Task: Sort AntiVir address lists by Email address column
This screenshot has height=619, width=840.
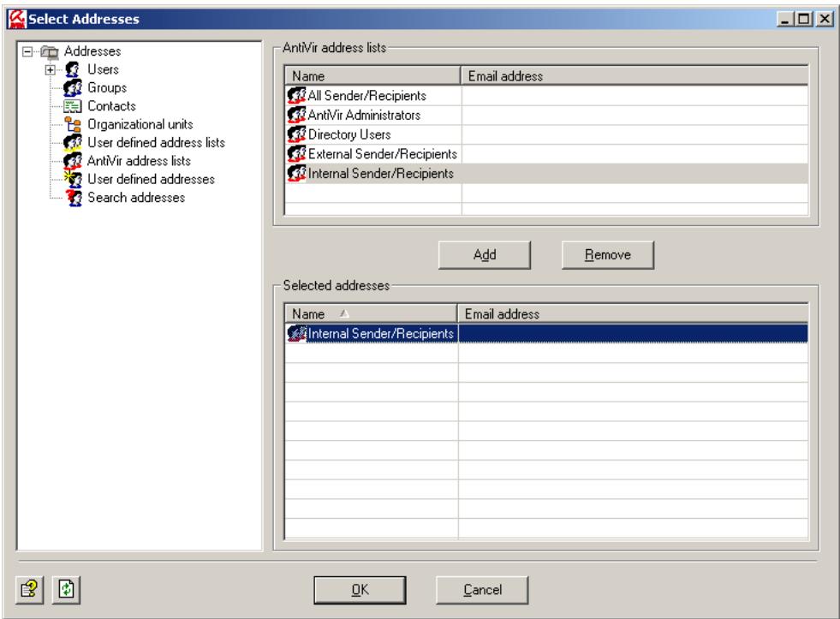Action: (634, 76)
